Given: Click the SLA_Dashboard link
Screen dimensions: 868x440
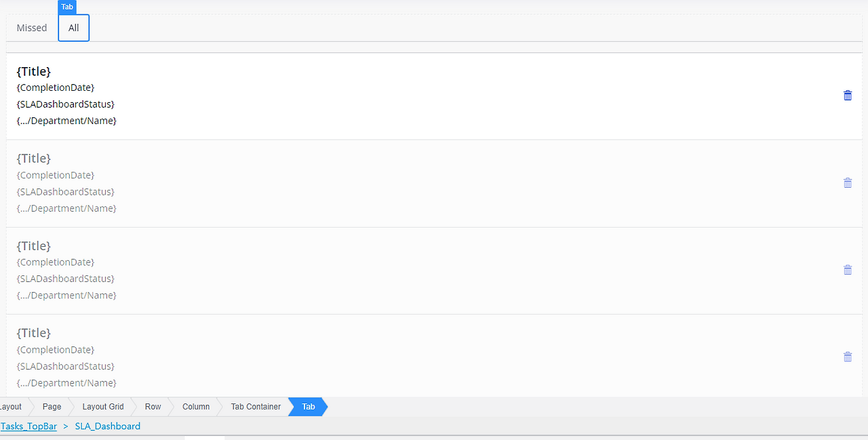Looking at the screenshot, I should coord(107,426).
